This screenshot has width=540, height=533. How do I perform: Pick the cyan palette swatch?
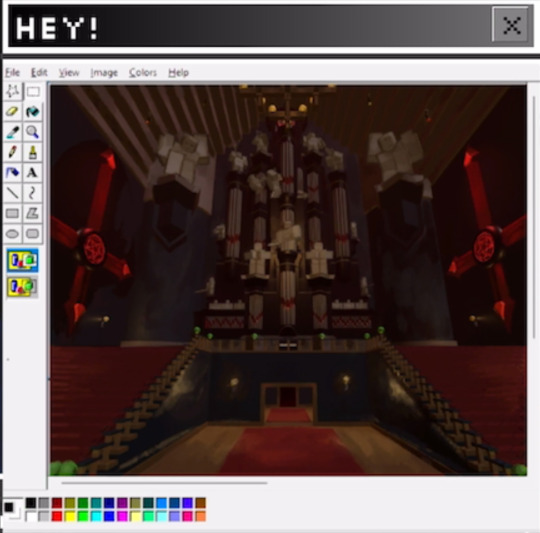click(96, 516)
